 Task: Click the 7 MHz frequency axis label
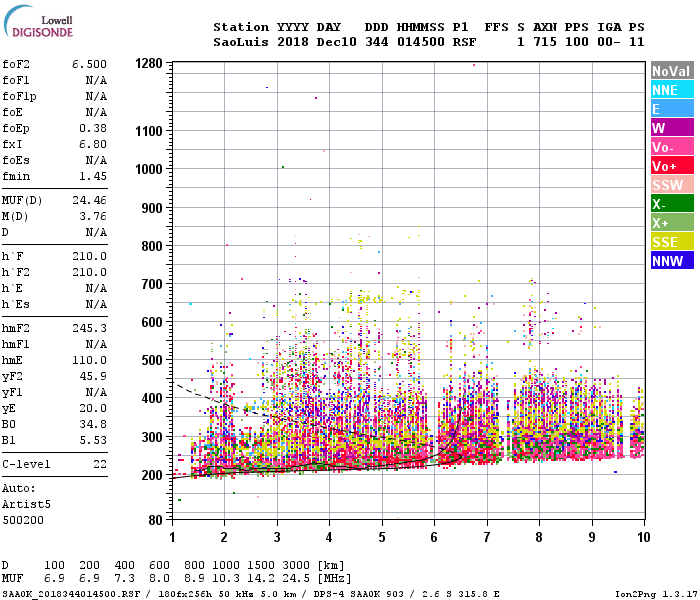click(x=487, y=537)
